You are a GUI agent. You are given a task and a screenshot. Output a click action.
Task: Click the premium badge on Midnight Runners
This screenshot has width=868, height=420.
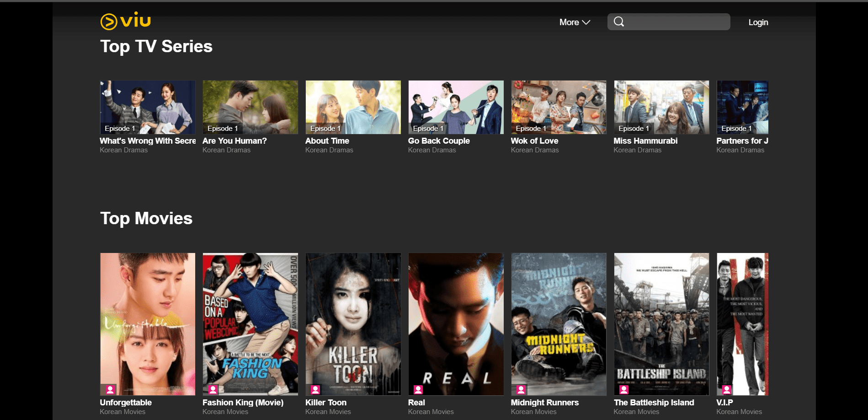click(521, 389)
